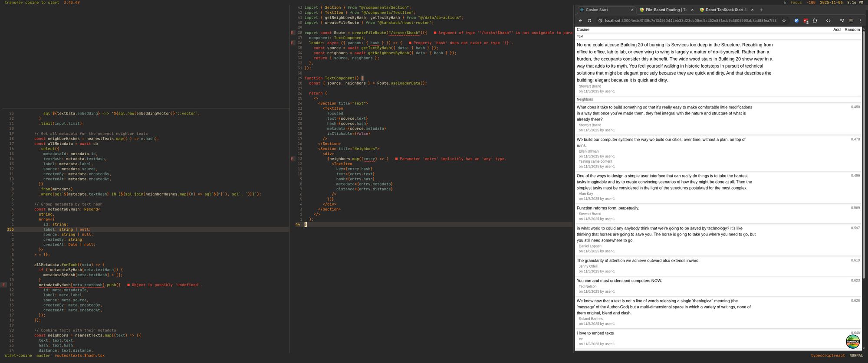Image resolution: width=868 pixels, height=363 pixels.
Task: Open the browser three-dot menu
Action: click(x=860, y=20)
